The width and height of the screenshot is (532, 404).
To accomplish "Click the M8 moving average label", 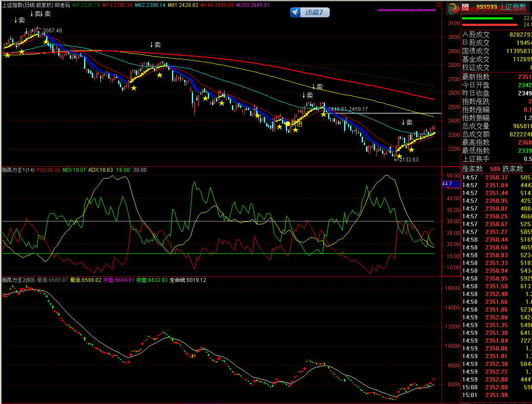I will point(86,5).
